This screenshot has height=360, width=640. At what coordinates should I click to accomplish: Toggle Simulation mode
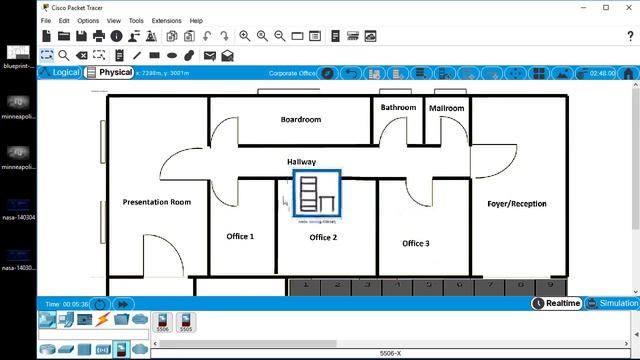pyautogui.click(x=612, y=303)
